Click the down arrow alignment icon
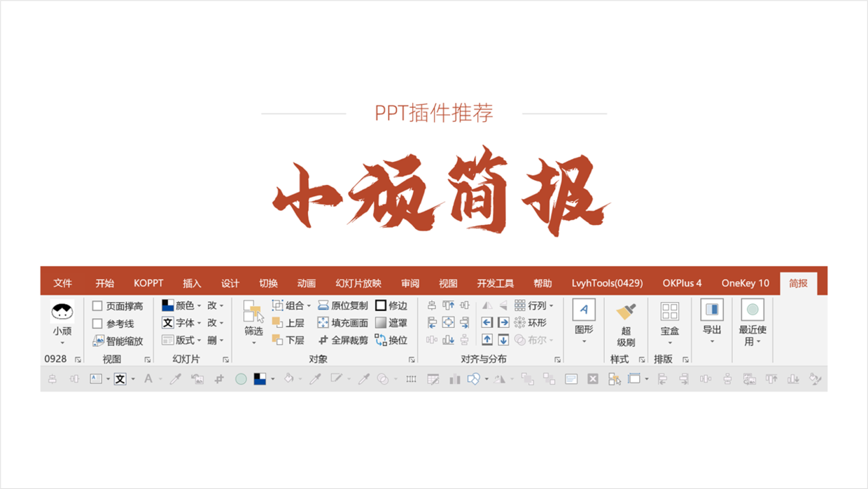Viewport: 868px width, 489px height. click(503, 340)
